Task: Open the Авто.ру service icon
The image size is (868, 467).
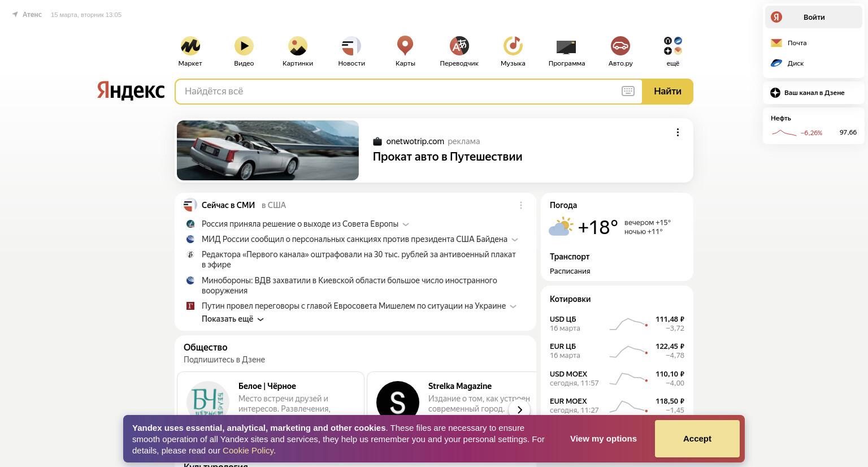Action: point(620,46)
